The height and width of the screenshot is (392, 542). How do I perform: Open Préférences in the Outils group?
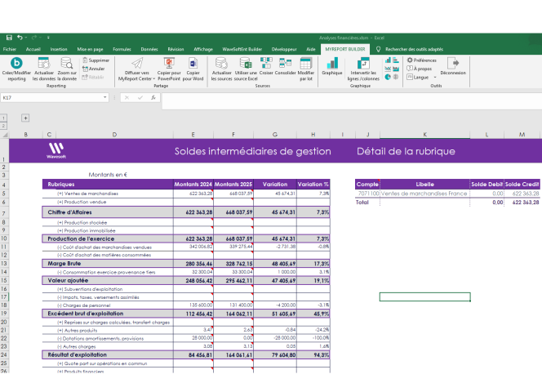[421, 60]
